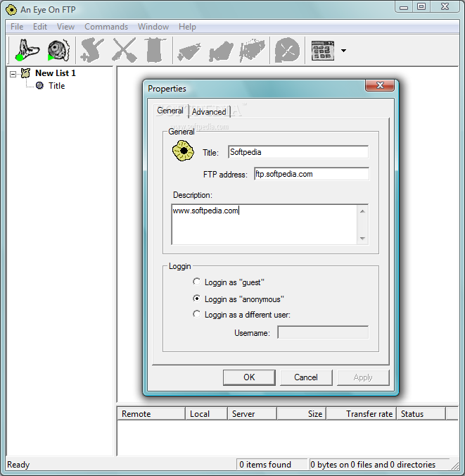Screen dimensions: 465x476
Task: Click the greyed-out fist toolbar icon
Action: point(253,50)
